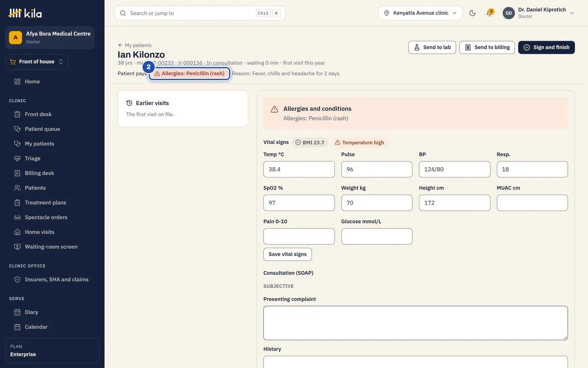Image resolution: width=588 pixels, height=368 pixels.
Task: Click the BMI 23.7 badge
Action: click(310, 142)
